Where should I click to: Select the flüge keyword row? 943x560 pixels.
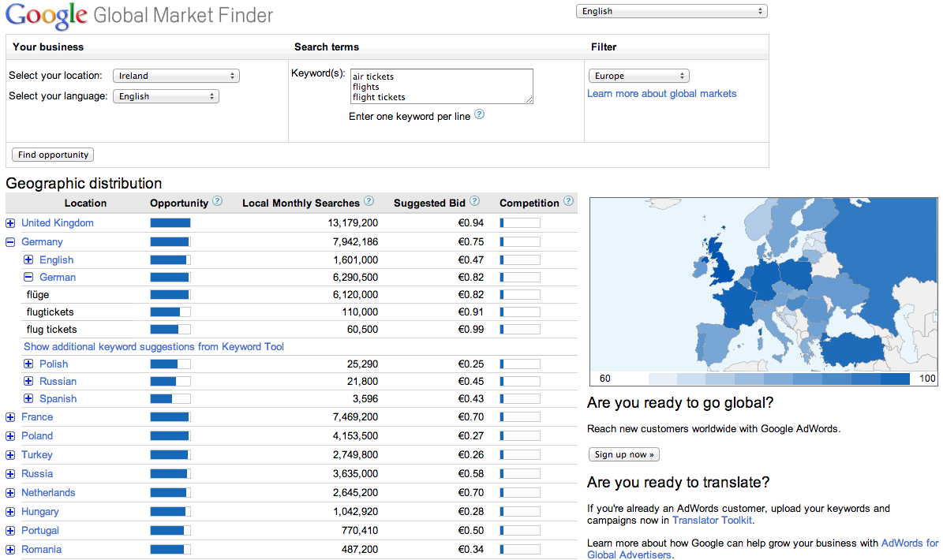point(292,295)
